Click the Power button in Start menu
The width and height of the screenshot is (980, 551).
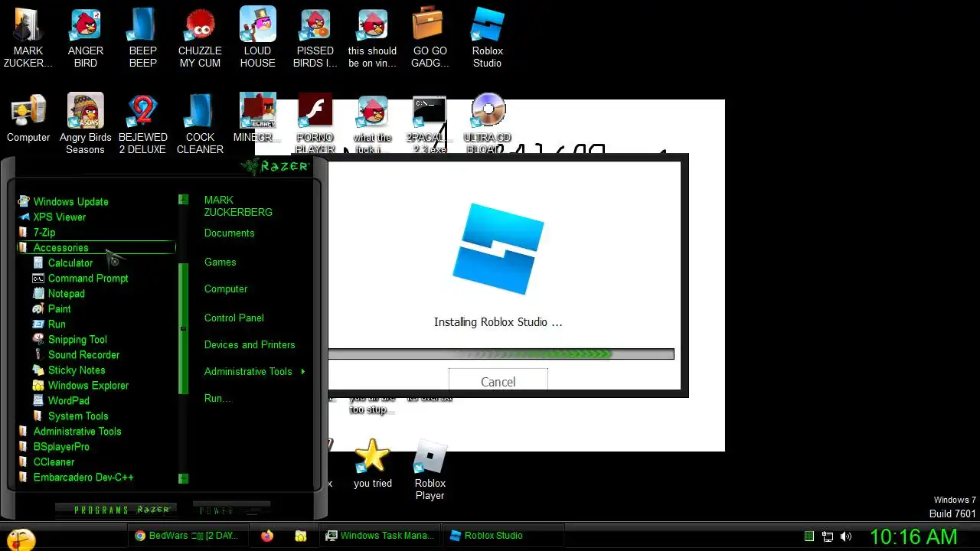click(x=231, y=510)
